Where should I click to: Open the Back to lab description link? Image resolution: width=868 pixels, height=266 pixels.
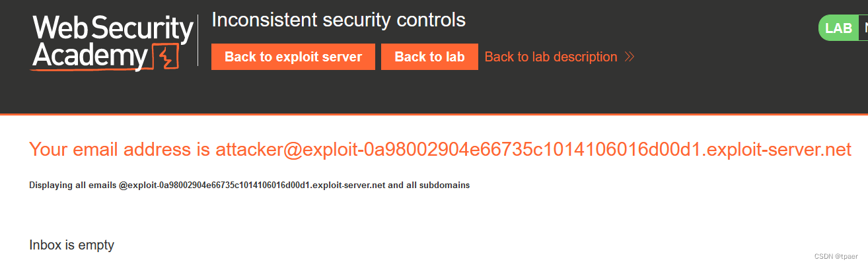(551, 57)
